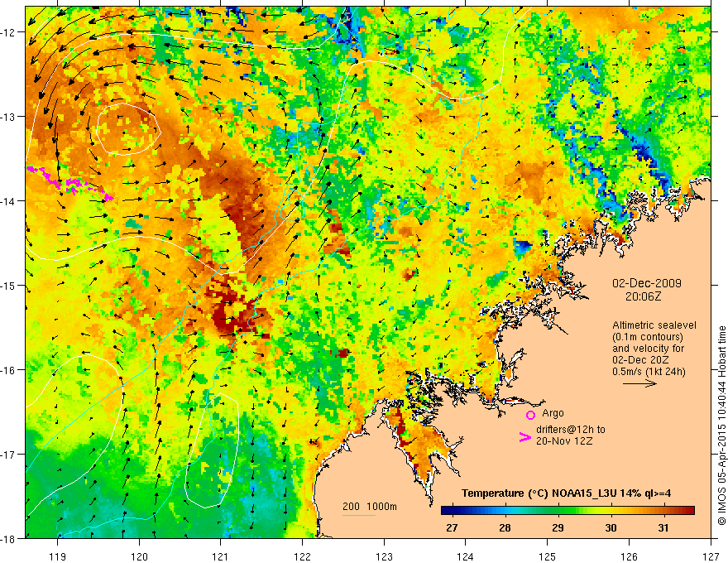Click the longitude axis label 124
The width and height of the screenshot is (728, 563).
(466, 556)
